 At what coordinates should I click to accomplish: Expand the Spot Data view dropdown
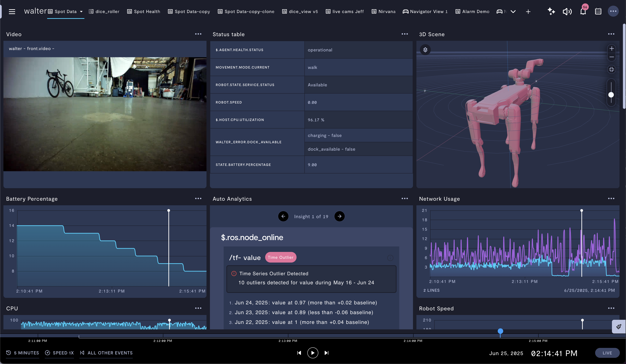pos(81,12)
